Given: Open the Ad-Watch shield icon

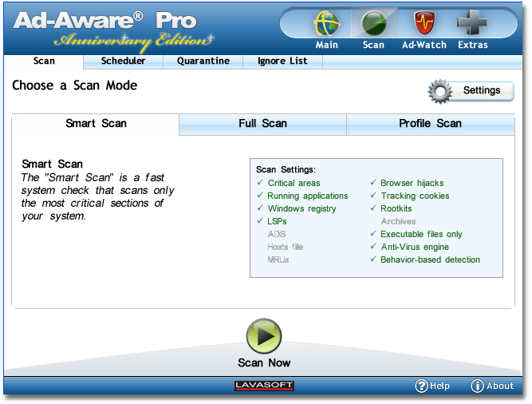Looking at the screenshot, I should 424,23.
